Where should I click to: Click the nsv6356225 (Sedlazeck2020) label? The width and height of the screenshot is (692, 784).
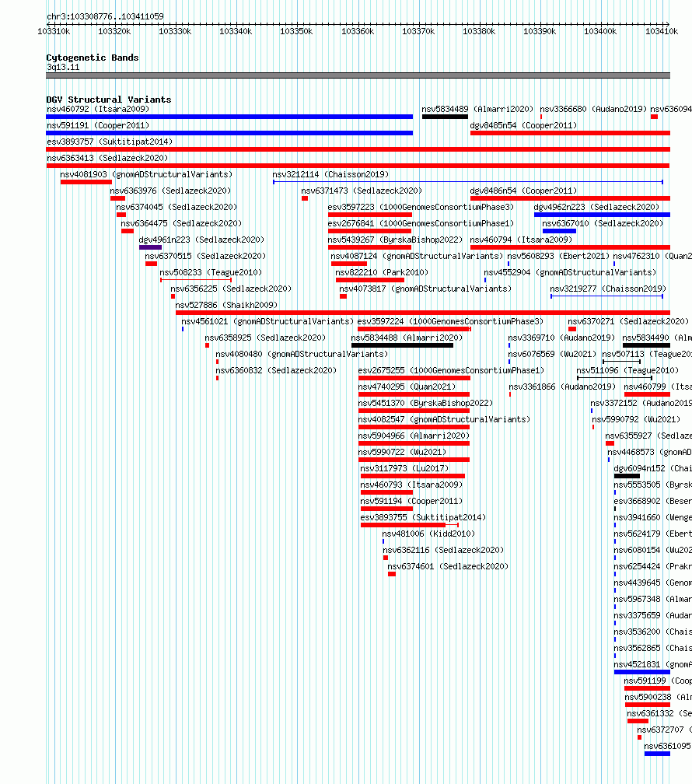click(x=231, y=289)
